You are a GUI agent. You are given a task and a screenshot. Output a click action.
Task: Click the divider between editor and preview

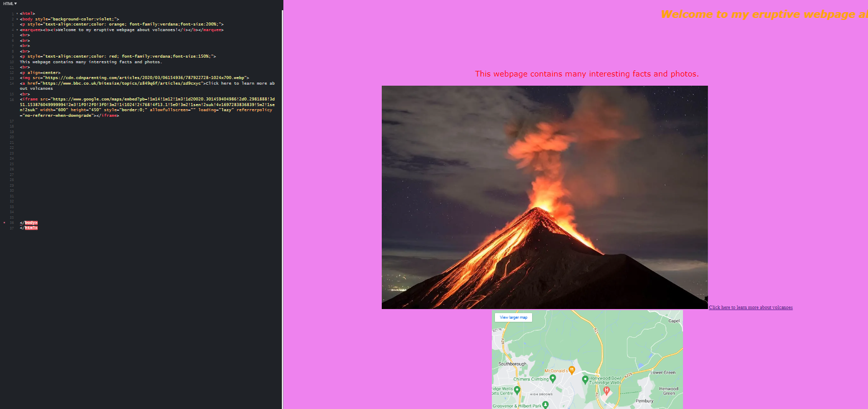click(x=283, y=204)
